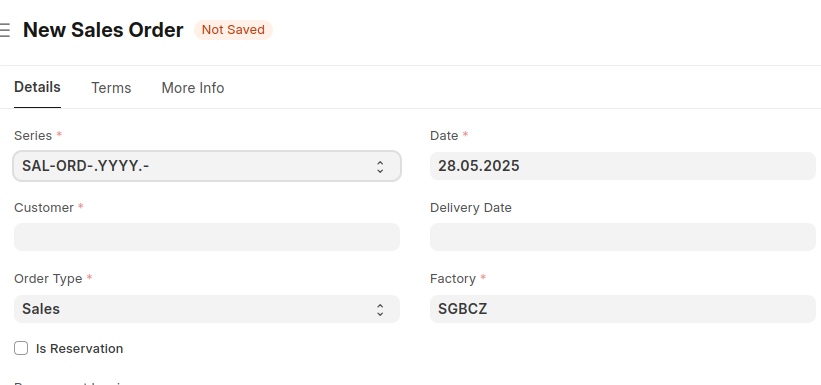Toggle the sidebar with the hamburger icon

pos(5,30)
